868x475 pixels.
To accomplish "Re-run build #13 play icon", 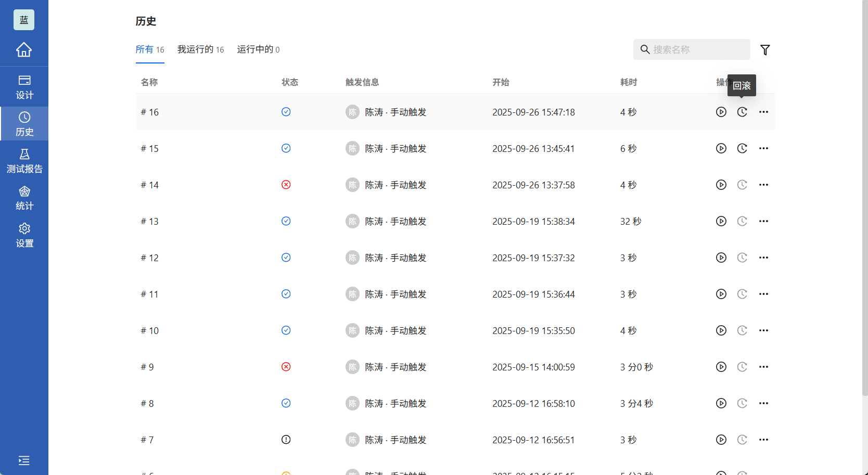I will pyautogui.click(x=721, y=221).
